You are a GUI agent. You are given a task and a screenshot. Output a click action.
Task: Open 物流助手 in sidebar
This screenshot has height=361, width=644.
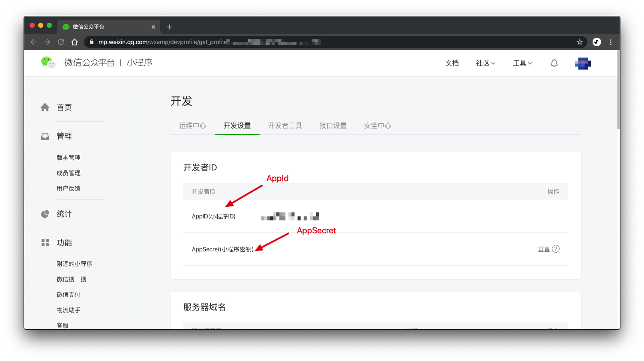[x=69, y=310]
